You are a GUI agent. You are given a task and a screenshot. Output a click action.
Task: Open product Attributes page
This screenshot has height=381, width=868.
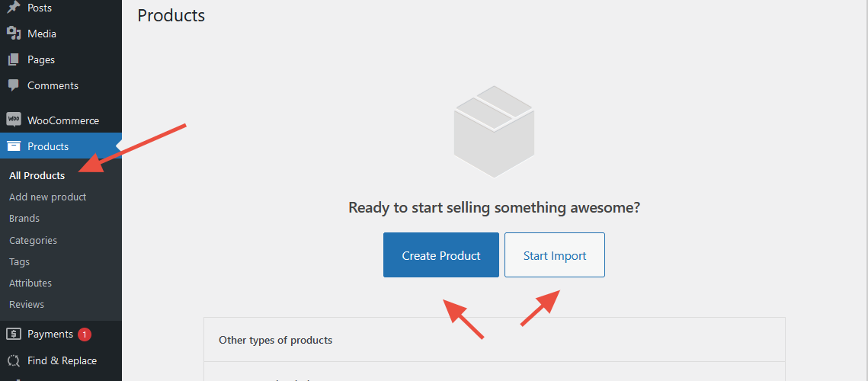(x=30, y=283)
